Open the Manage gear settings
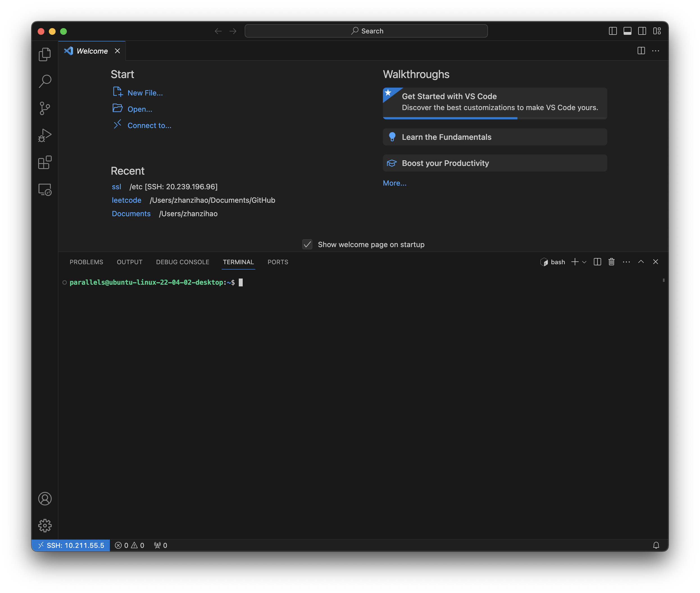 point(45,525)
